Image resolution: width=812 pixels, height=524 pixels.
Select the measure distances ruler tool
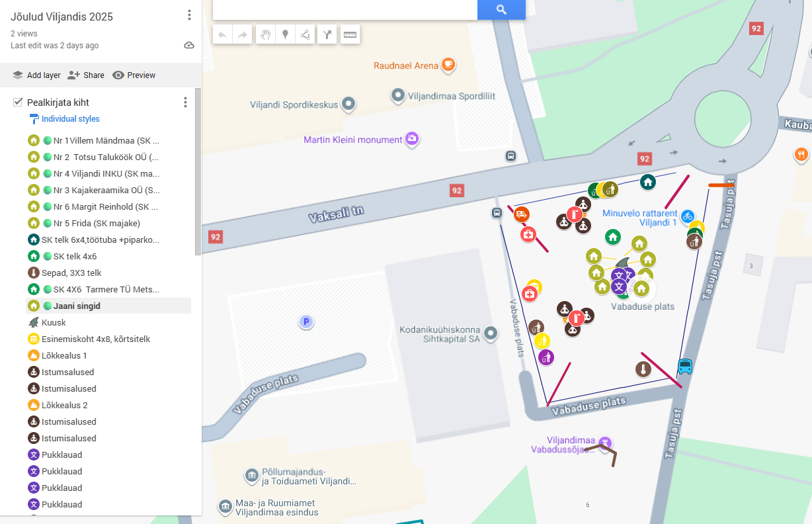(x=350, y=35)
